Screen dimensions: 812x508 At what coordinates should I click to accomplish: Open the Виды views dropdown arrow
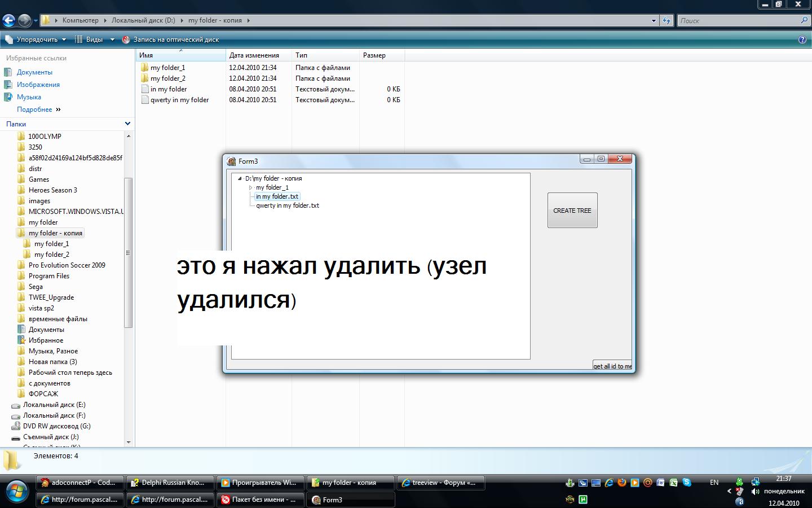point(112,40)
